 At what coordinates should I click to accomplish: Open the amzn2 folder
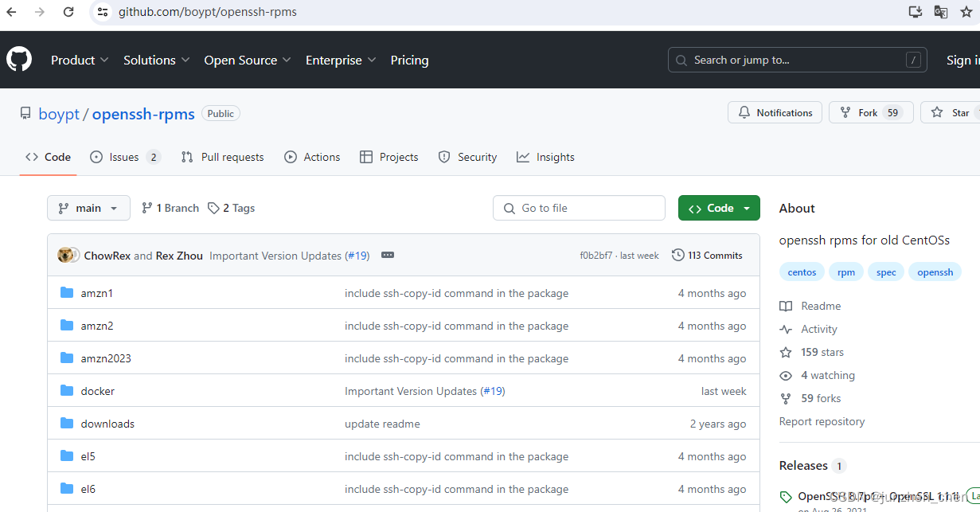96,326
